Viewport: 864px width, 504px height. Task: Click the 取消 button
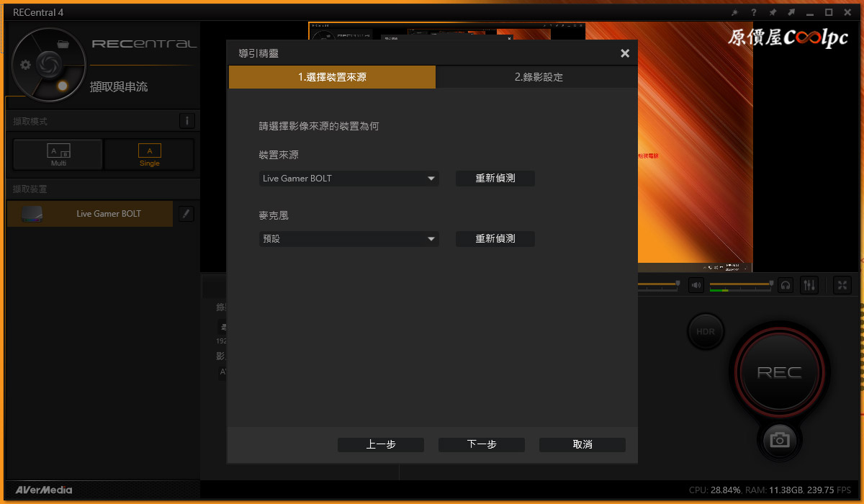click(x=582, y=445)
